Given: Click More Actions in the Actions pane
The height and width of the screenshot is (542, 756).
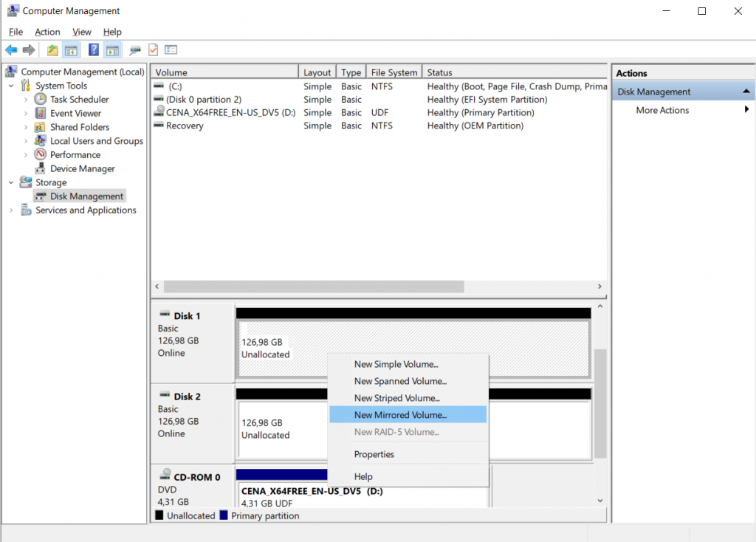Looking at the screenshot, I should point(662,110).
